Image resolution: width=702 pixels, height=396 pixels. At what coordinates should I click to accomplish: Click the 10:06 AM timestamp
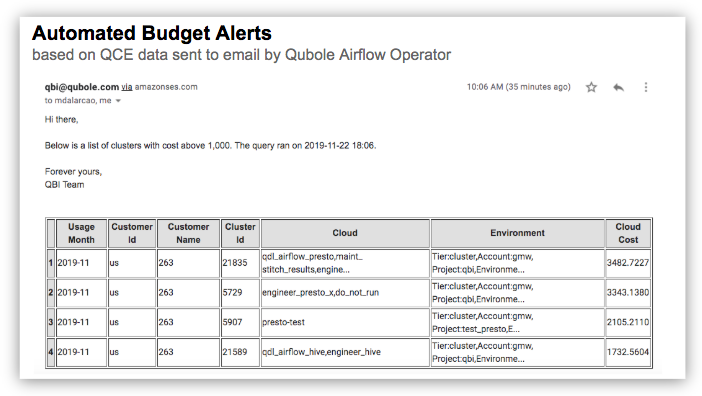tap(518, 87)
